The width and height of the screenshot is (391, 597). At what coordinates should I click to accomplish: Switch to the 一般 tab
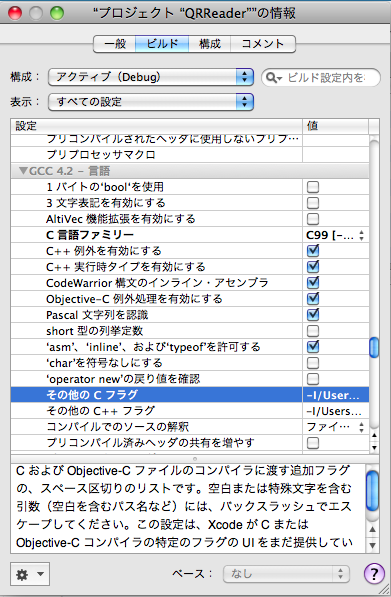coord(115,44)
